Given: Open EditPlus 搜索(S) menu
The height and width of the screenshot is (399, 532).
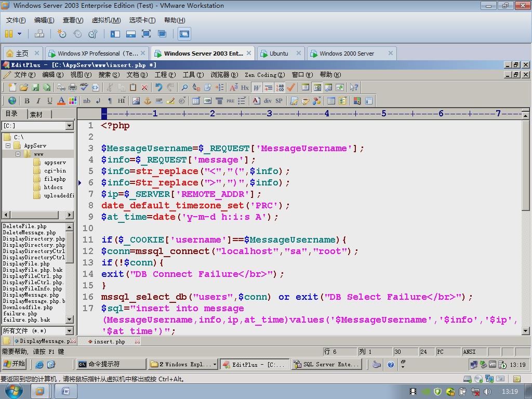Looking at the screenshot, I should (109, 75).
